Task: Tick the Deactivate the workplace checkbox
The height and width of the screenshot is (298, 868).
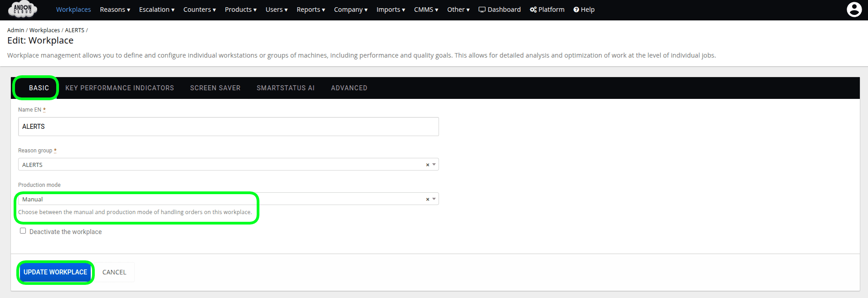Action: pyautogui.click(x=23, y=231)
